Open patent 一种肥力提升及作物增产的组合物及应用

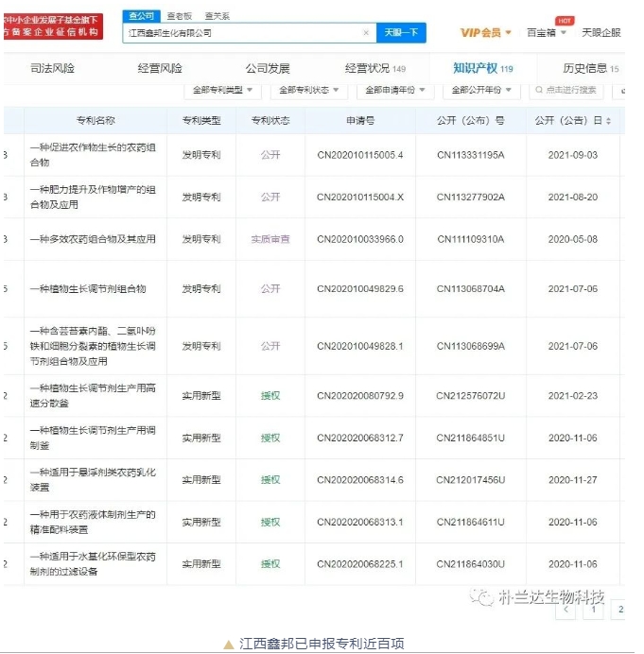coord(93,197)
